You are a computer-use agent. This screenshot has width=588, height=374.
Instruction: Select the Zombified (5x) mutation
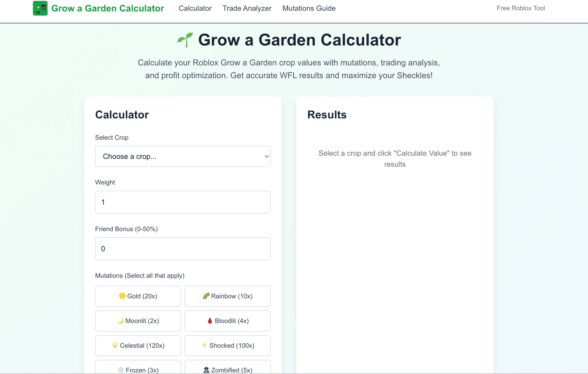pyautogui.click(x=228, y=370)
